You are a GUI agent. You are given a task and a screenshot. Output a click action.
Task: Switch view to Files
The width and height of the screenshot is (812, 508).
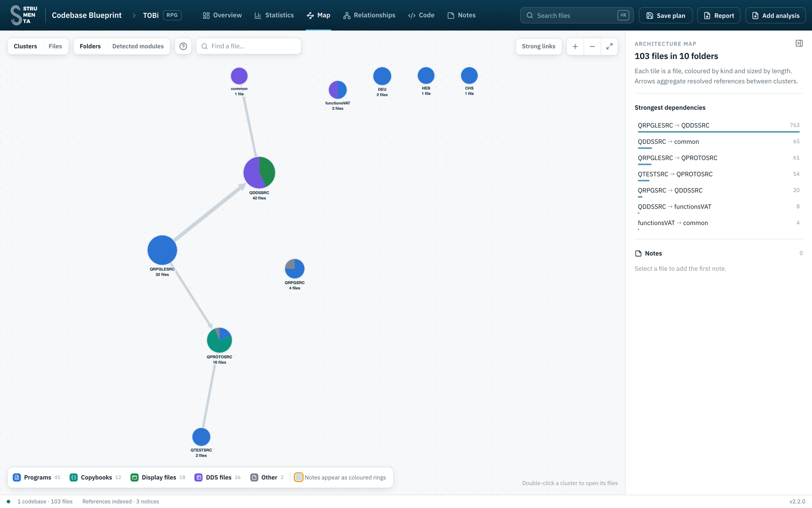pos(55,46)
